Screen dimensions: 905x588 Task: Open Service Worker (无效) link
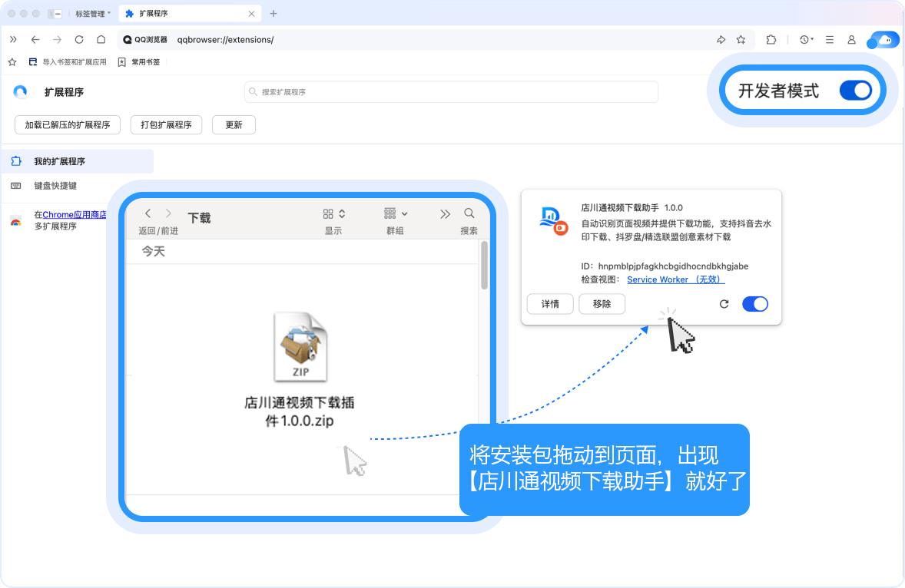click(x=675, y=279)
